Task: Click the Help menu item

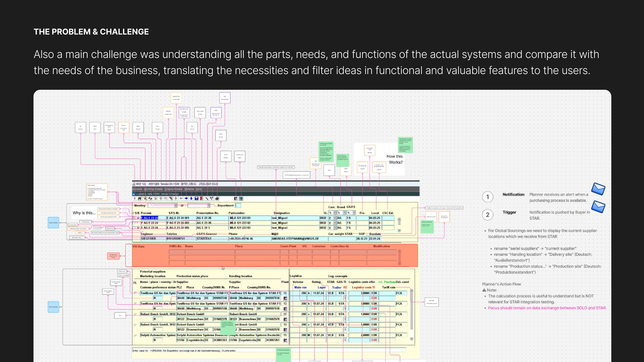Action: [199, 189]
